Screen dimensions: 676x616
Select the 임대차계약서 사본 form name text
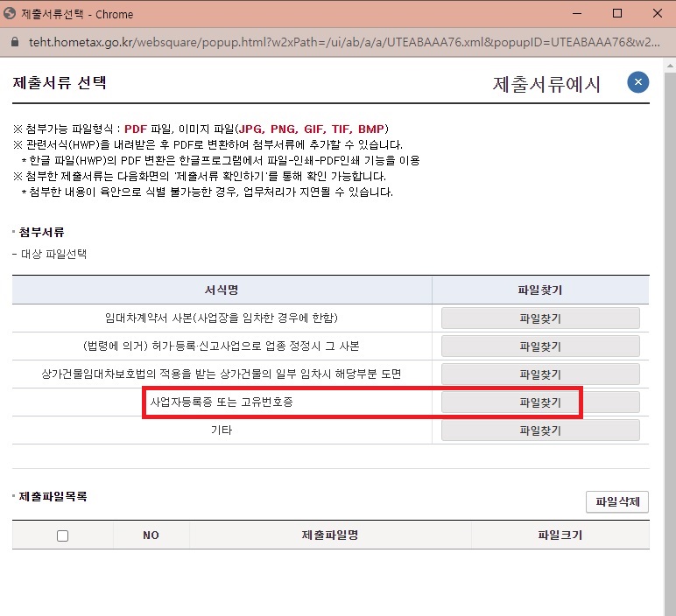coord(222,318)
